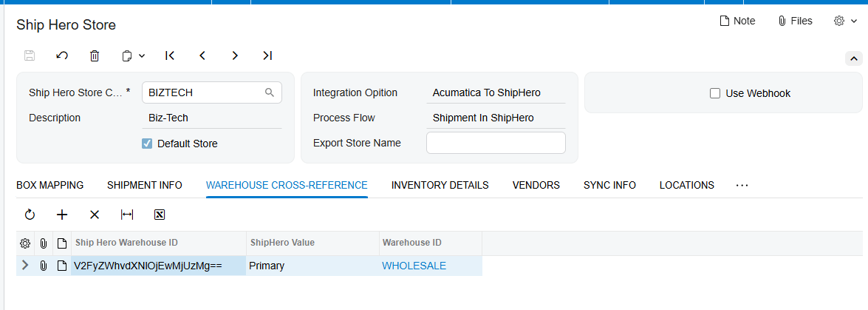The height and width of the screenshot is (310, 868).
Task: Select the Primary value cell
Action: (x=312, y=266)
